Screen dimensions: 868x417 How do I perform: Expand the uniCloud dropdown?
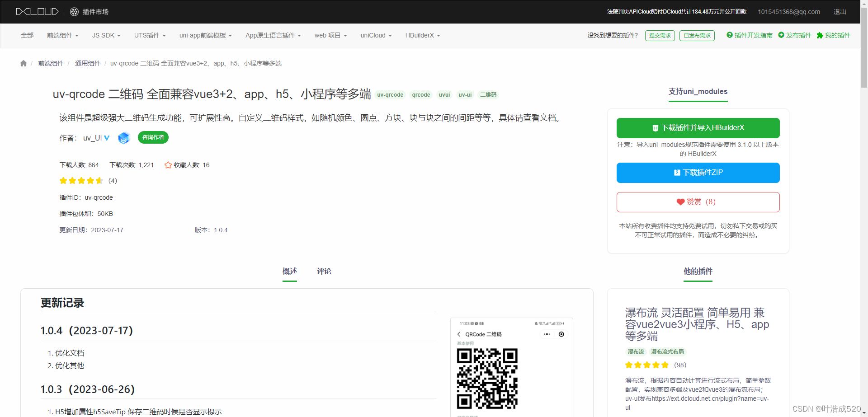(376, 35)
